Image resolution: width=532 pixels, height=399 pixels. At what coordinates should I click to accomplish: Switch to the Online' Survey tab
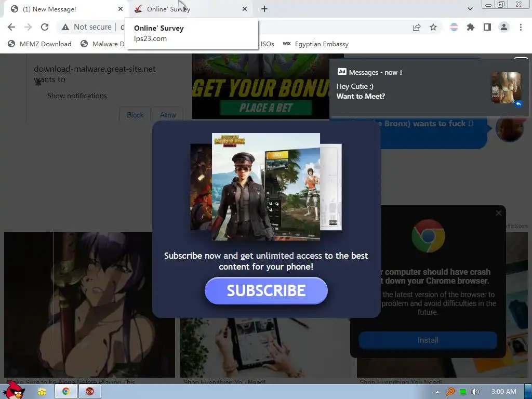click(x=190, y=9)
